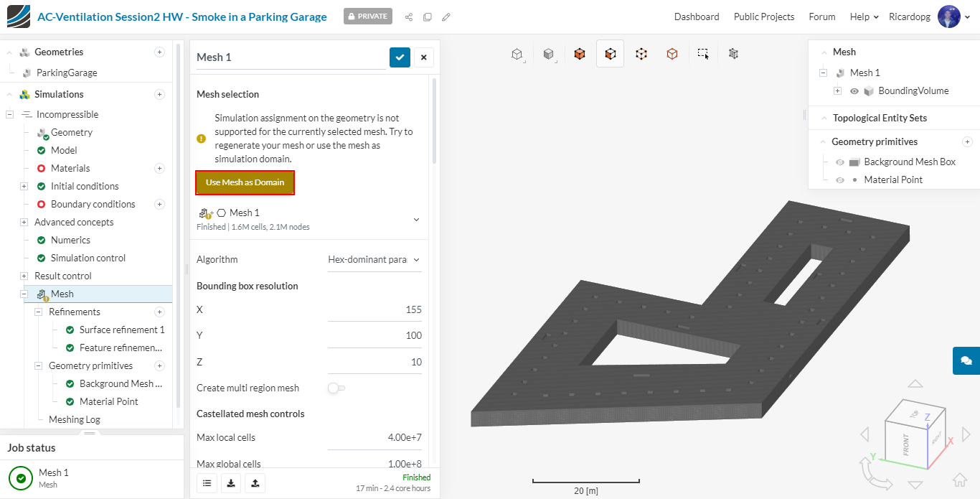
Task: Click the Use Mesh as Domain button
Action: (x=245, y=182)
